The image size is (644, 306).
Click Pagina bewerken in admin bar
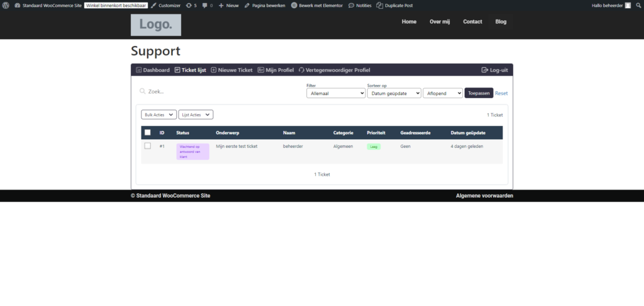click(265, 5)
